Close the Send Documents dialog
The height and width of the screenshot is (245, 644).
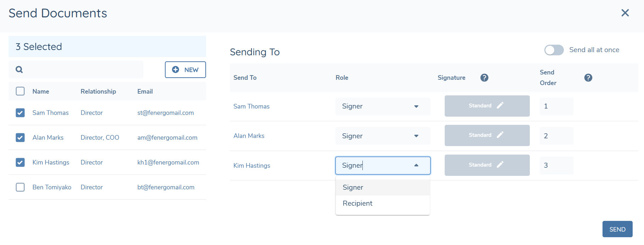625,13
